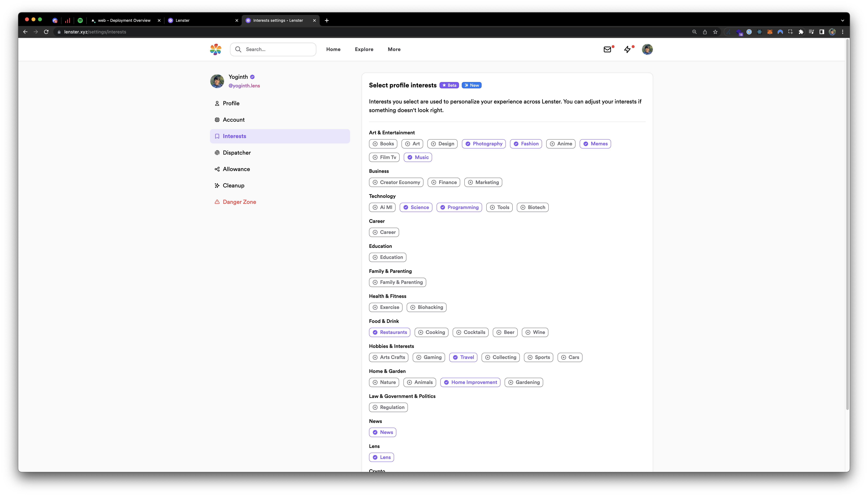The width and height of the screenshot is (868, 496).
Task: Open the notifications lightning icon
Action: (627, 49)
